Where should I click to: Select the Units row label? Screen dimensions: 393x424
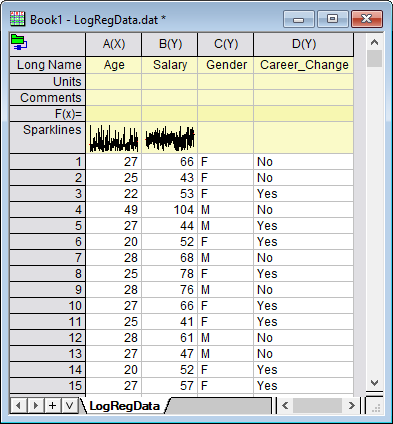coord(47,82)
